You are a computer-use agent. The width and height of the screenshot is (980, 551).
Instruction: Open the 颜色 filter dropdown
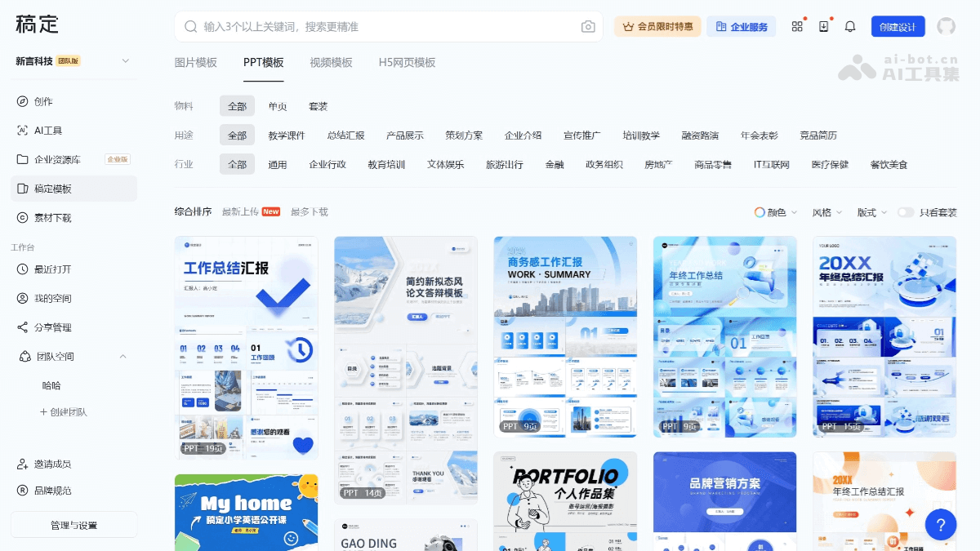773,211
